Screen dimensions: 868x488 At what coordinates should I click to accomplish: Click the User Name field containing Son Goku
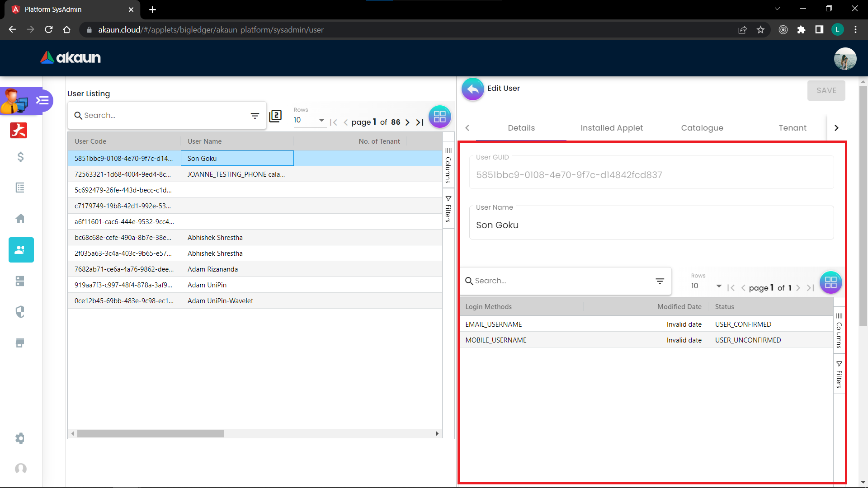(x=651, y=225)
